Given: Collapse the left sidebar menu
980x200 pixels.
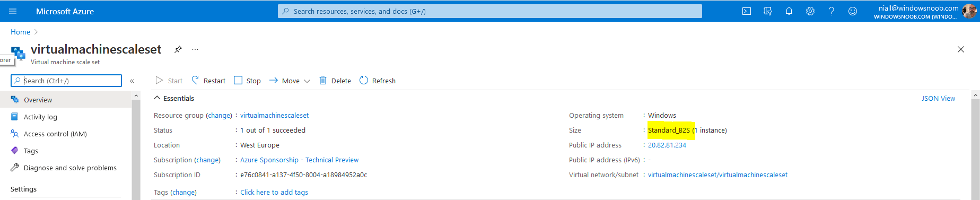Looking at the screenshot, I should tap(132, 81).
